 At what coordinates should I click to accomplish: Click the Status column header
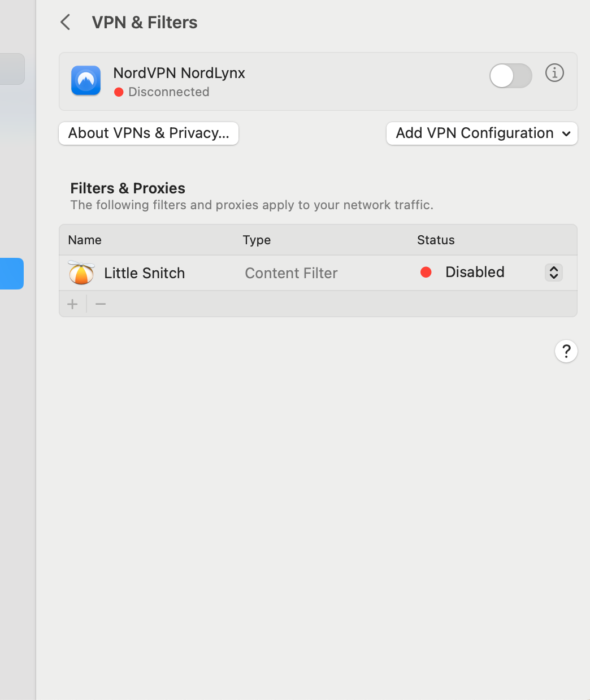(x=436, y=240)
